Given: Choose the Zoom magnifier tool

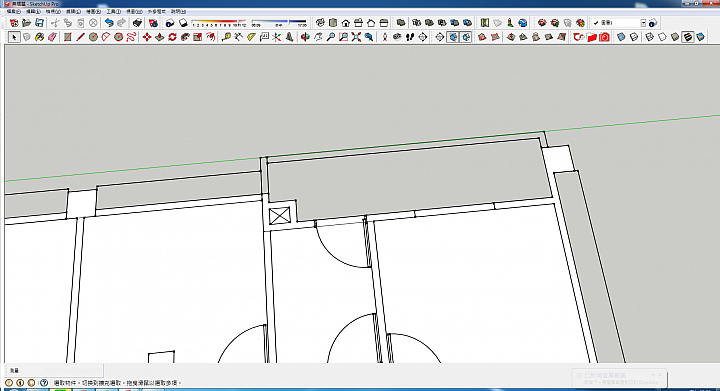Looking at the screenshot, I should pos(331,37).
